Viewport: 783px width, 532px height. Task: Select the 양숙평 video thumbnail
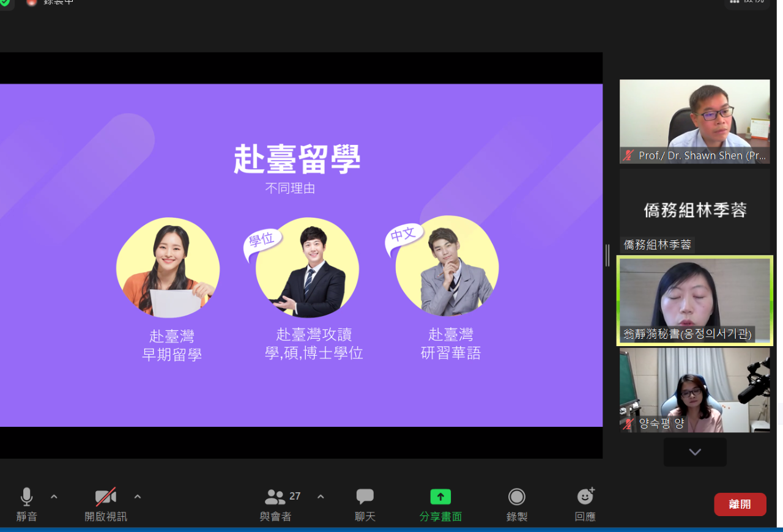(x=694, y=390)
